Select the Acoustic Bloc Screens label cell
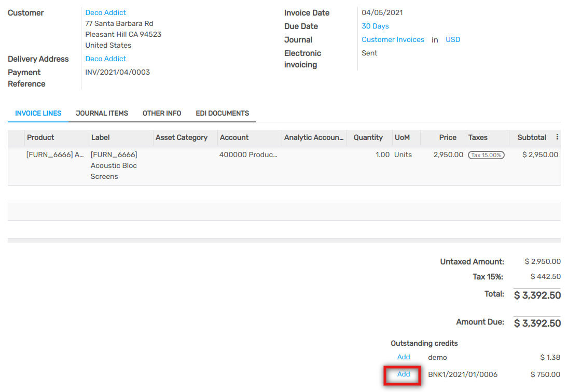Screen dimensions: 568x392 (114, 165)
